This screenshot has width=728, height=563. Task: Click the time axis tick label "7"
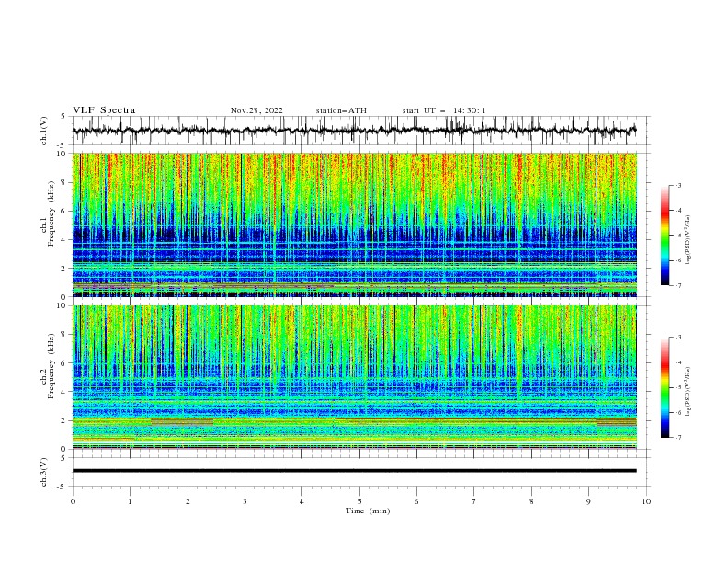coord(474,501)
